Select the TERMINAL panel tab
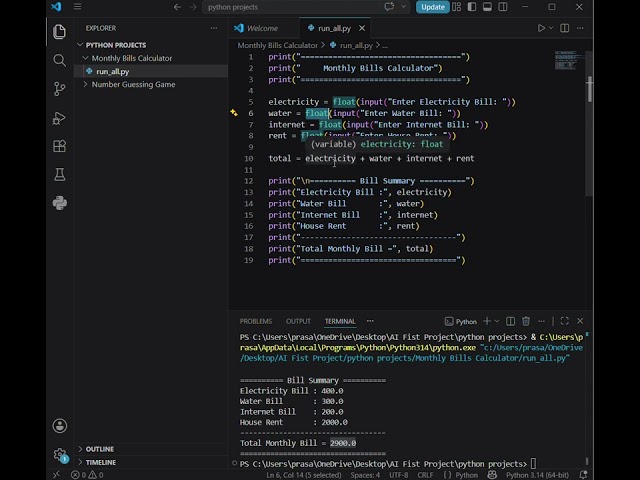The image size is (640, 480). point(340,321)
